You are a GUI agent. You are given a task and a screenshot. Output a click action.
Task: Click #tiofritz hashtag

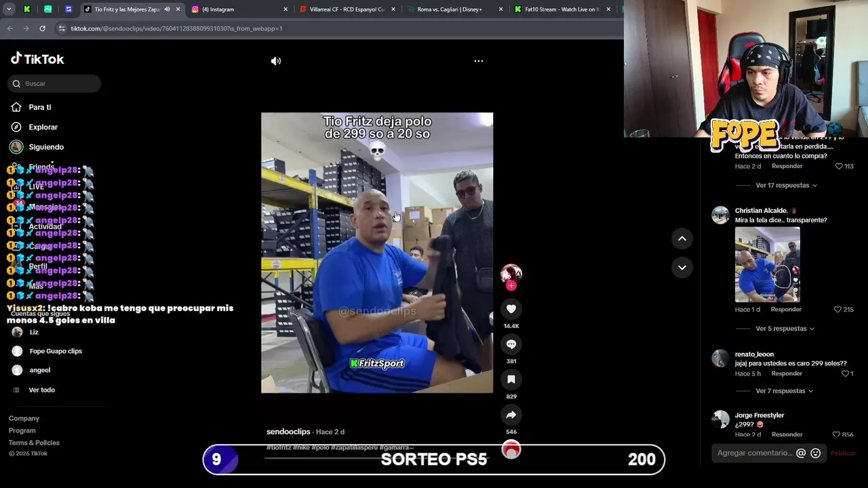[x=279, y=447]
